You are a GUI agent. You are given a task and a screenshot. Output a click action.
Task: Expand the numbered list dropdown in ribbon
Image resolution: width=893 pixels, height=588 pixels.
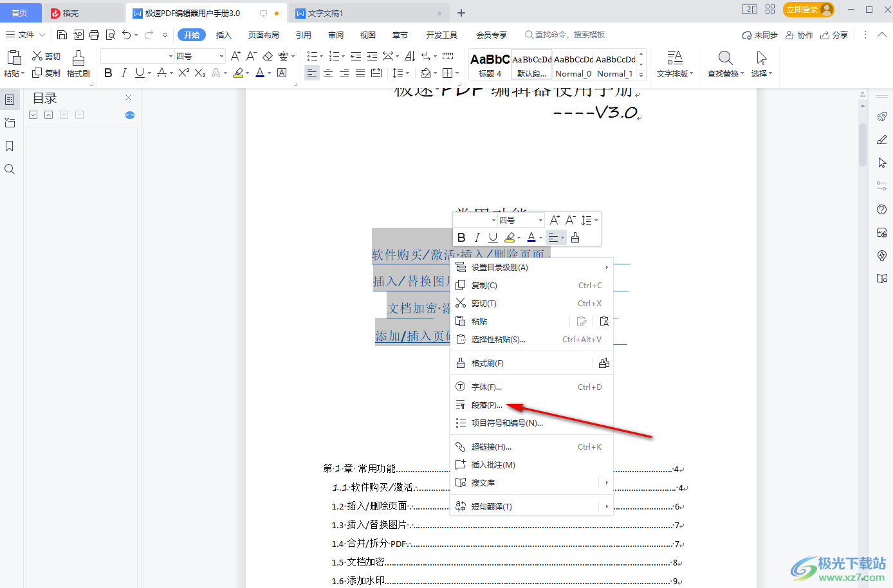(343, 57)
